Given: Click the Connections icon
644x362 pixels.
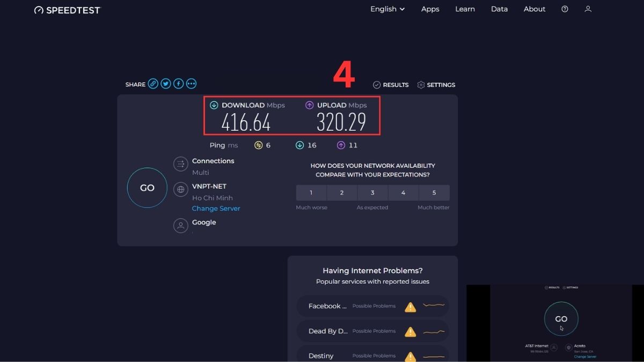Looking at the screenshot, I should click(181, 164).
